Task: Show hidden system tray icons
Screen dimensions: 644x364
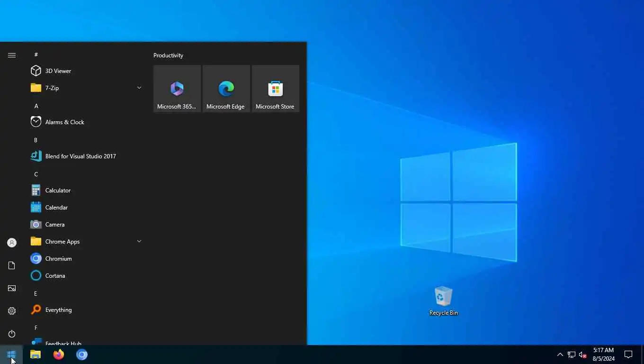Action: click(560, 355)
